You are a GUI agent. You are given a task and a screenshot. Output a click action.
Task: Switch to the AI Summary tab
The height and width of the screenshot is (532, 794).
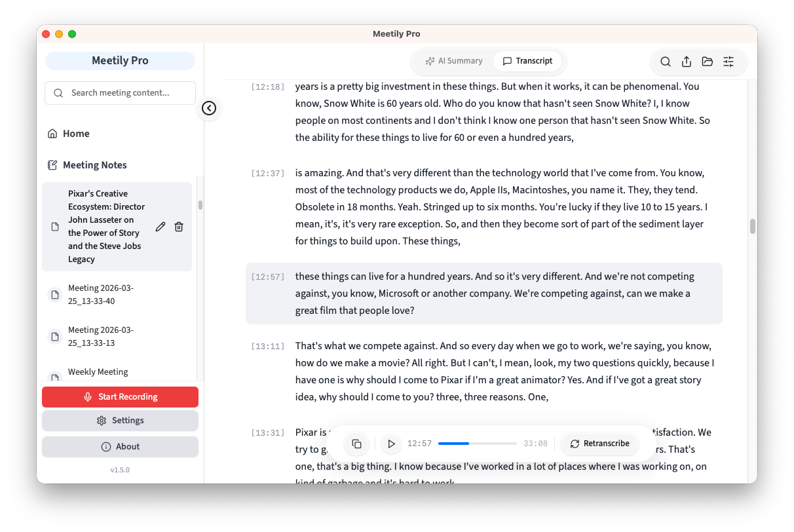(x=453, y=61)
